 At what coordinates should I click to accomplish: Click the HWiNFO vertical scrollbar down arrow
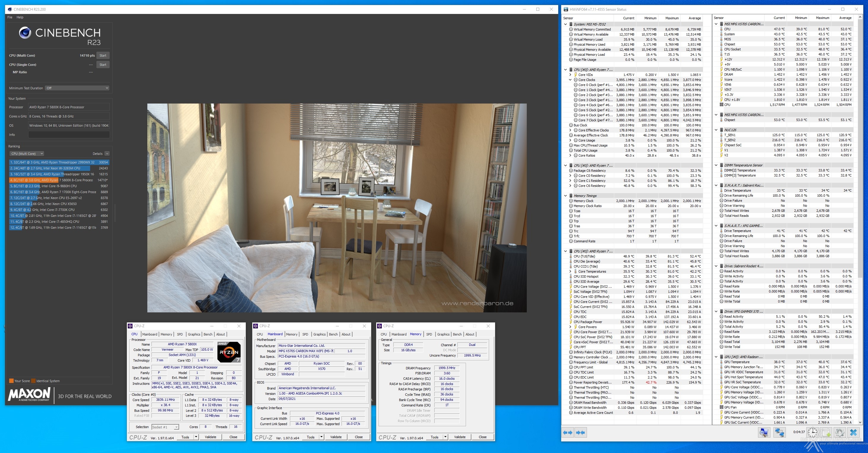click(x=860, y=422)
